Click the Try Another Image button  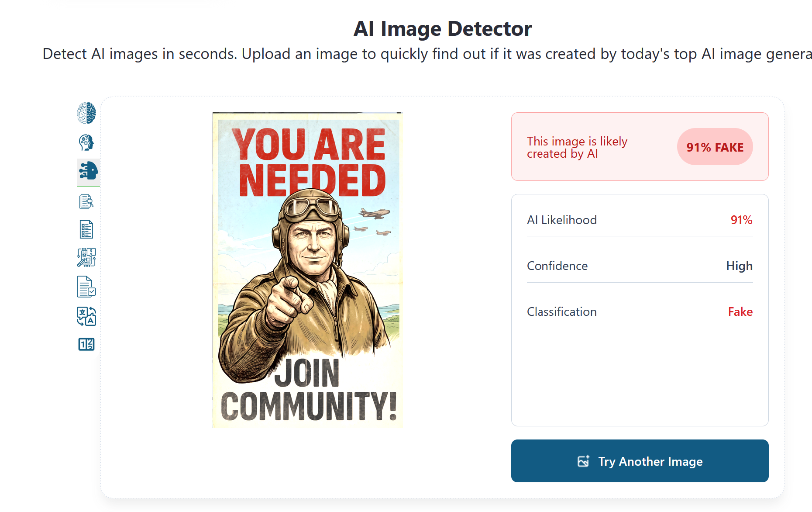pyautogui.click(x=640, y=461)
